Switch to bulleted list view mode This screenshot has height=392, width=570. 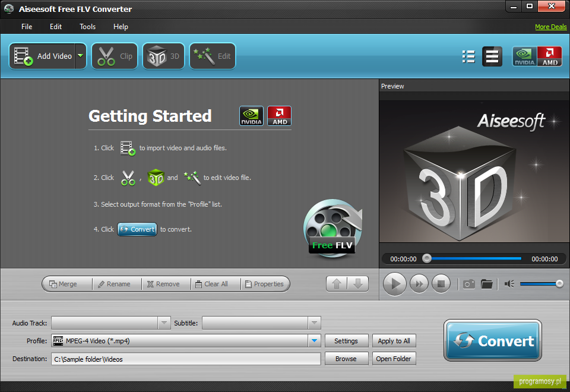tap(468, 56)
